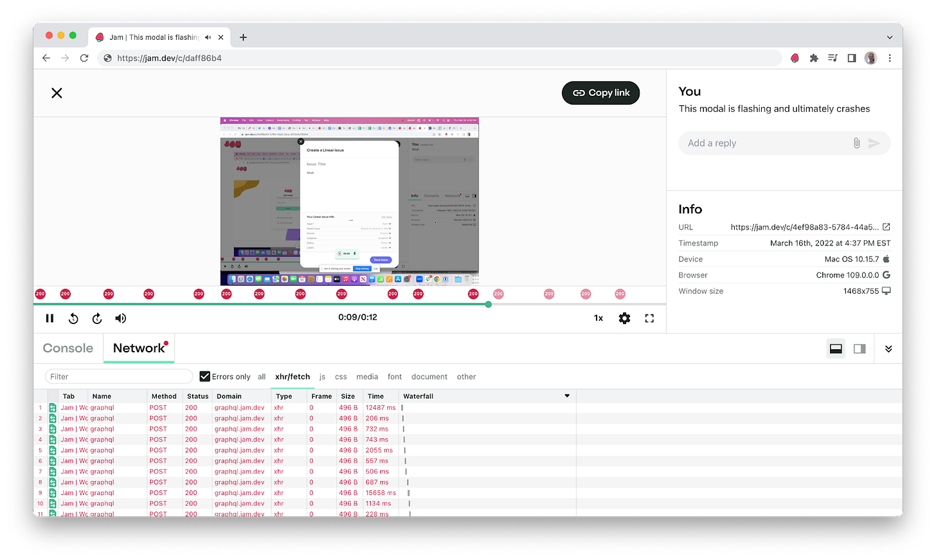Uncheck the Errors only checkbox
Screen dimensions: 936x560
(205, 377)
